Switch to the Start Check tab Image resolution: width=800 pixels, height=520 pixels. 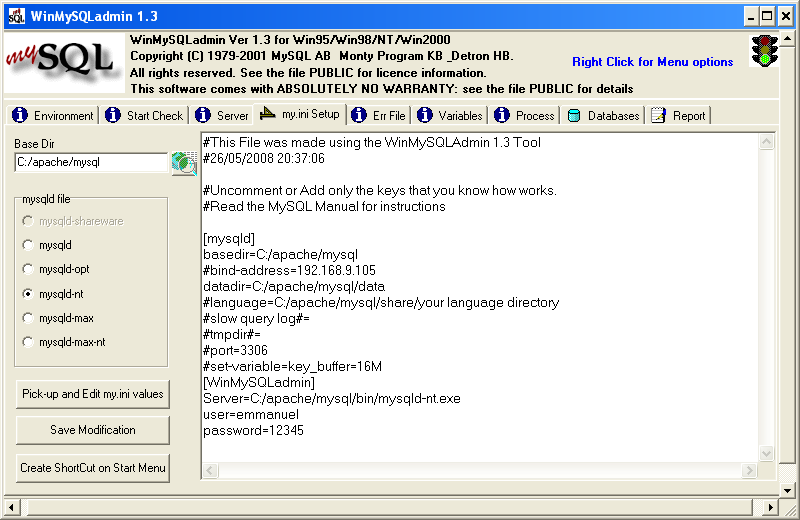tap(144, 116)
